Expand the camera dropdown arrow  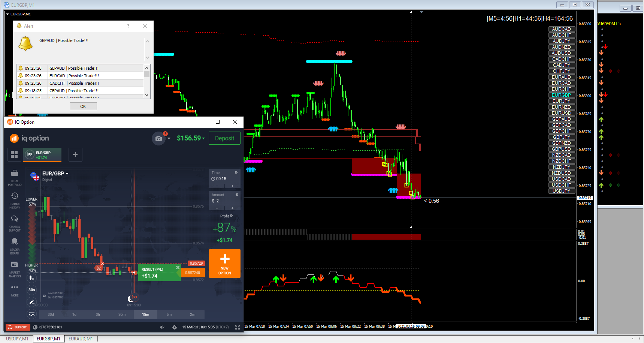(169, 138)
